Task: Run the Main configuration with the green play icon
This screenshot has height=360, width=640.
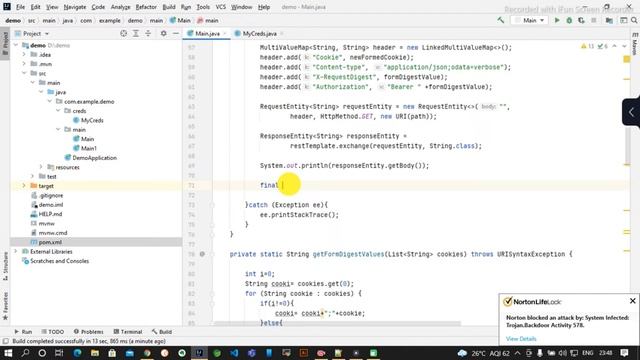Action: (557, 20)
